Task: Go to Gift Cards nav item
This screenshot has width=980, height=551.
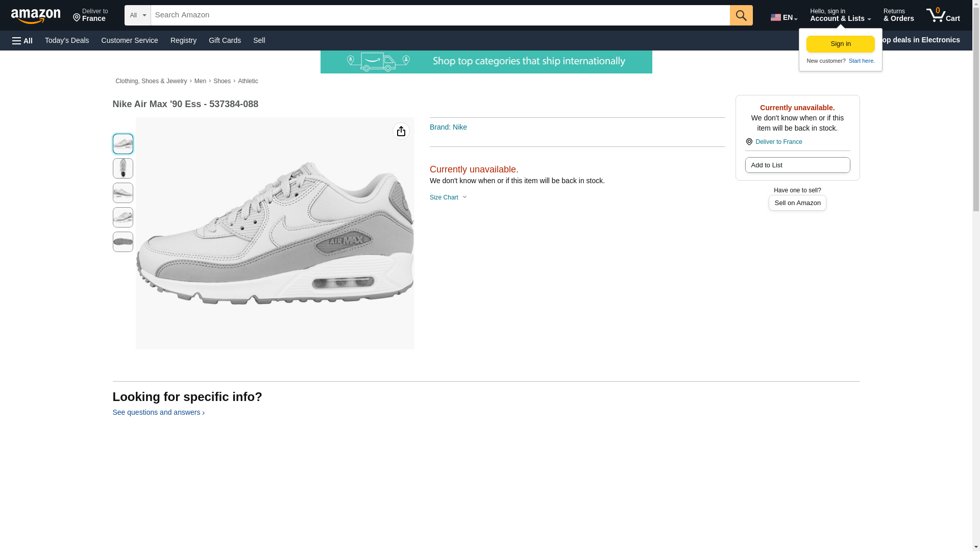Action: pos(225,40)
